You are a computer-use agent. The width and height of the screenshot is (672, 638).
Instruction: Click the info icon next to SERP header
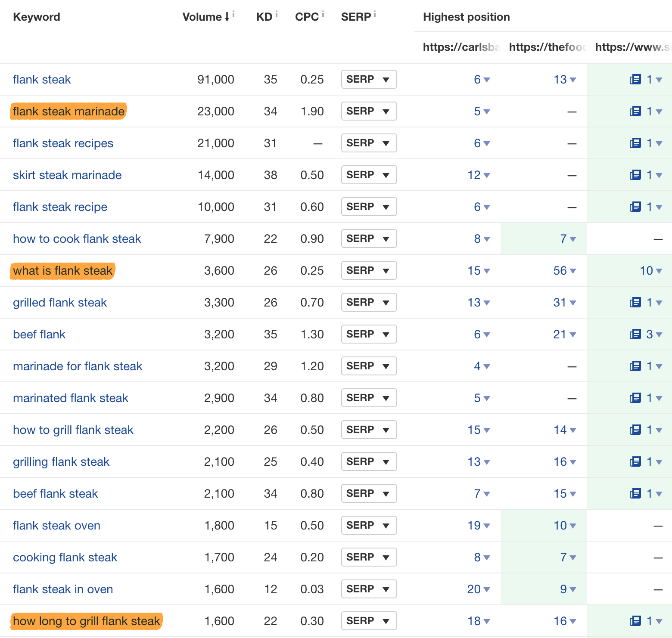coord(375,14)
